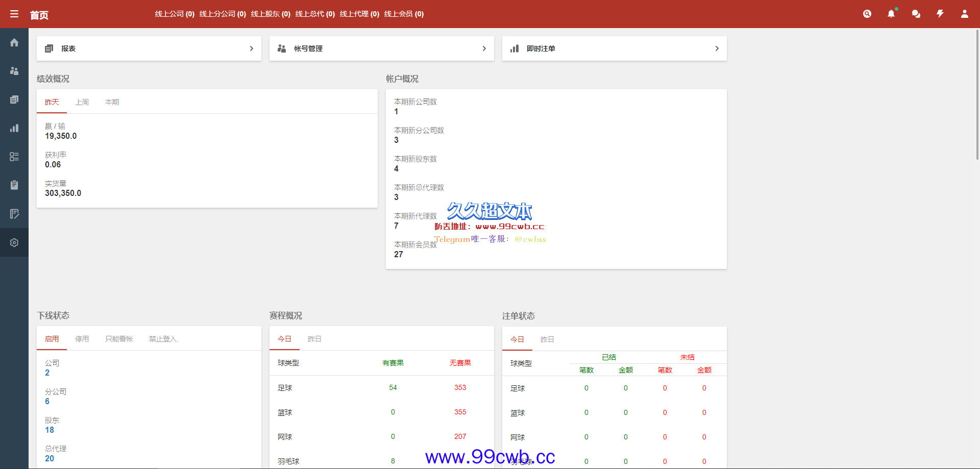Image resolution: width=980 pixels, height=469 pixels.
Task: Click 实货量 value 303,350.0
Action: [x=63, y=193]
